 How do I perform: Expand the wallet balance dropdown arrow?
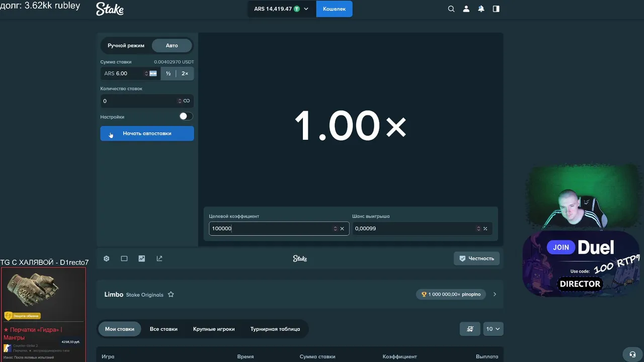(306, 9)
